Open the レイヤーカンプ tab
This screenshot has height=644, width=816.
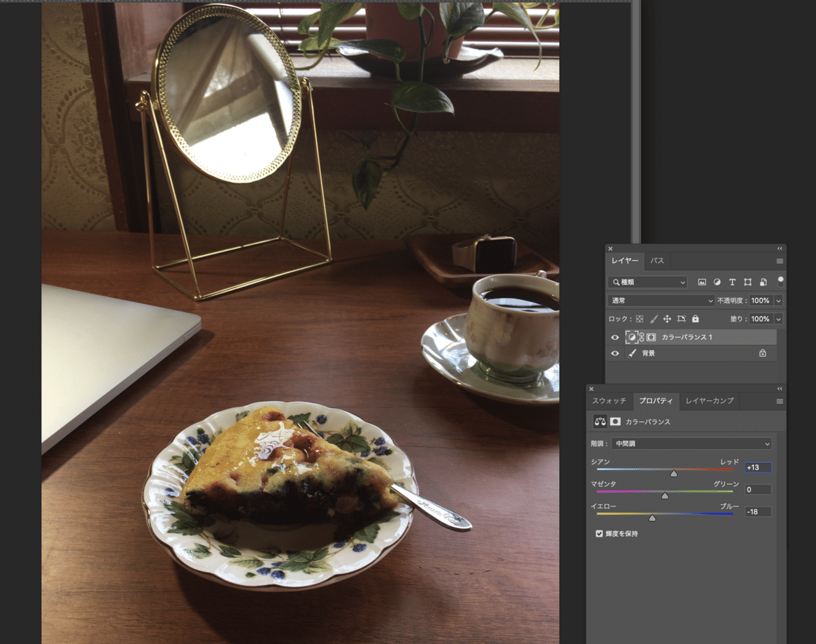pos(709,401)
